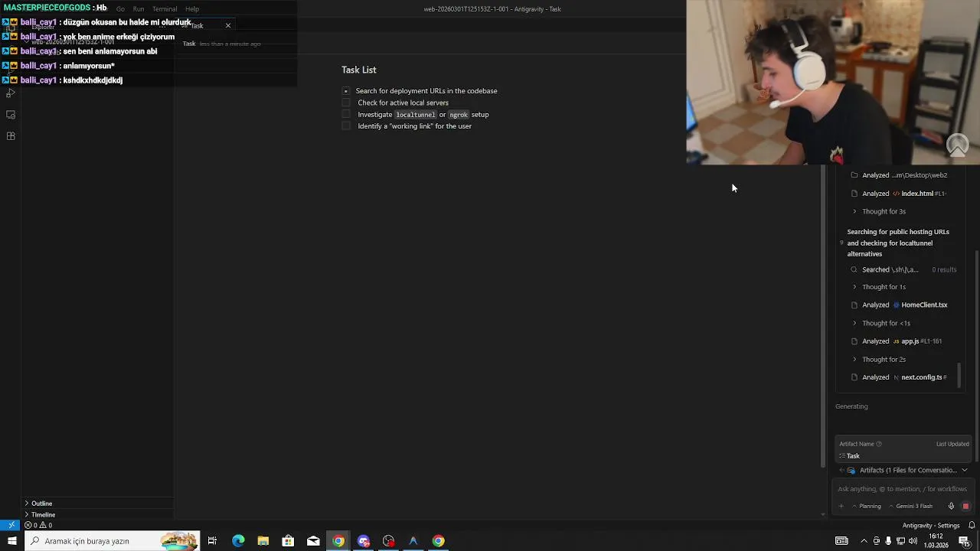Open the Help menu
The image size is (980, 551).
coord(192,9)
